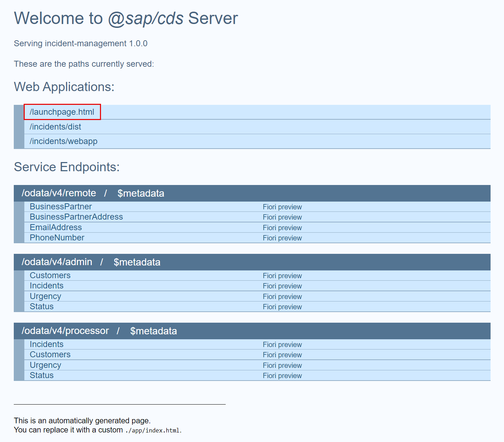Launch Fiori preview for processor Status
The width and height of the screenshot is (504, 442).
[x=282, y=376]
